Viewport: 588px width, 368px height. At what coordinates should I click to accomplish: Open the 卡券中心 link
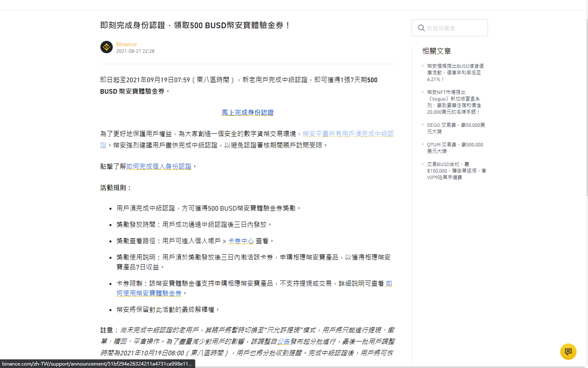coord(241,241)
